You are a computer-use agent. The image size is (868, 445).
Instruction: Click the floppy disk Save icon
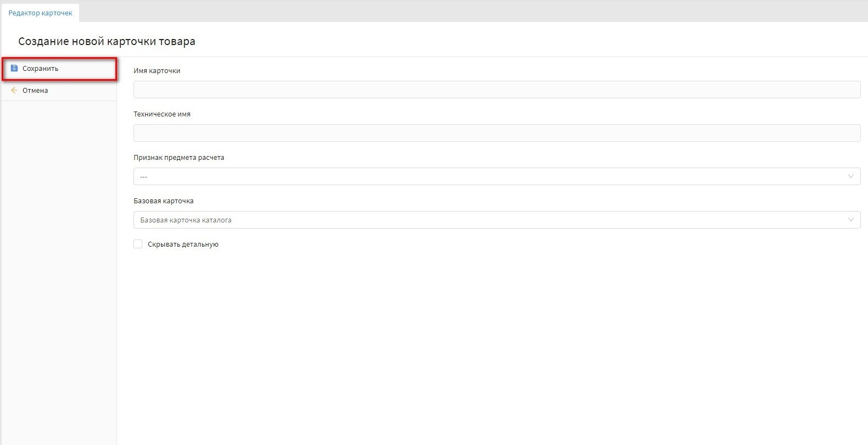[14, 69]
